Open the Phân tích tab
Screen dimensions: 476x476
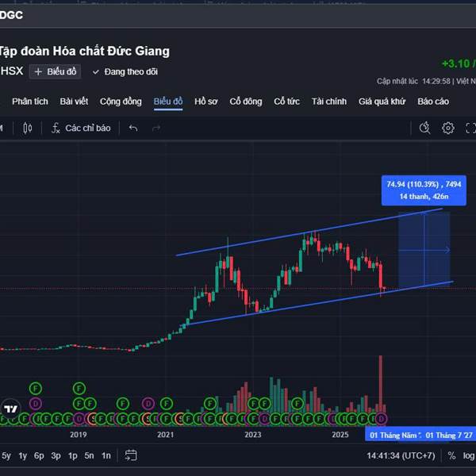[x=30, y=102]
